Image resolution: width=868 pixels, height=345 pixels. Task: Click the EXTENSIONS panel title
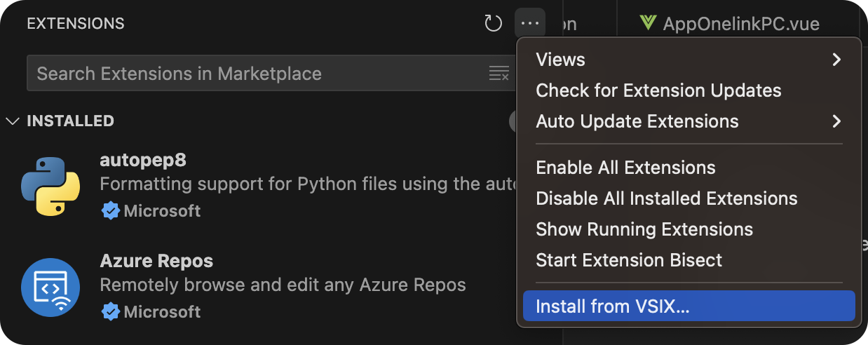76,24
